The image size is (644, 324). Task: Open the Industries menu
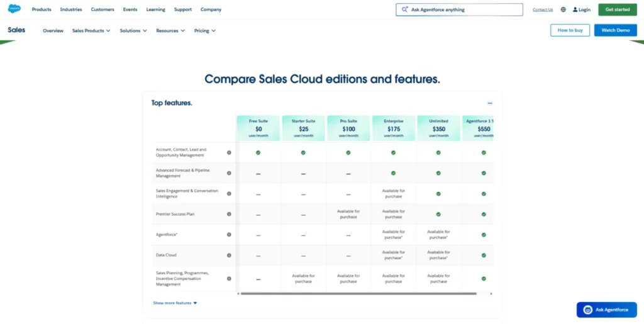(x=71, y=9)
